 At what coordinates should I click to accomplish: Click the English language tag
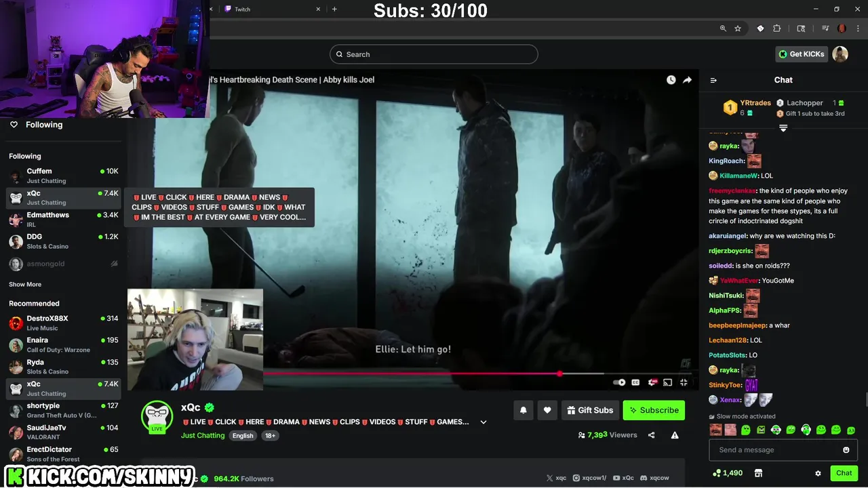tap(243, 436)
